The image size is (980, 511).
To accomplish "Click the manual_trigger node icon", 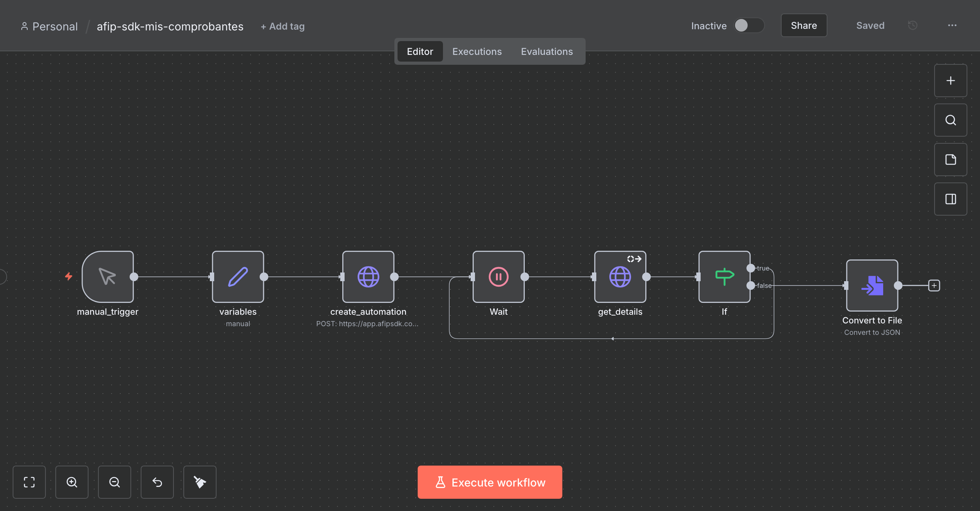I will (107, 276).
